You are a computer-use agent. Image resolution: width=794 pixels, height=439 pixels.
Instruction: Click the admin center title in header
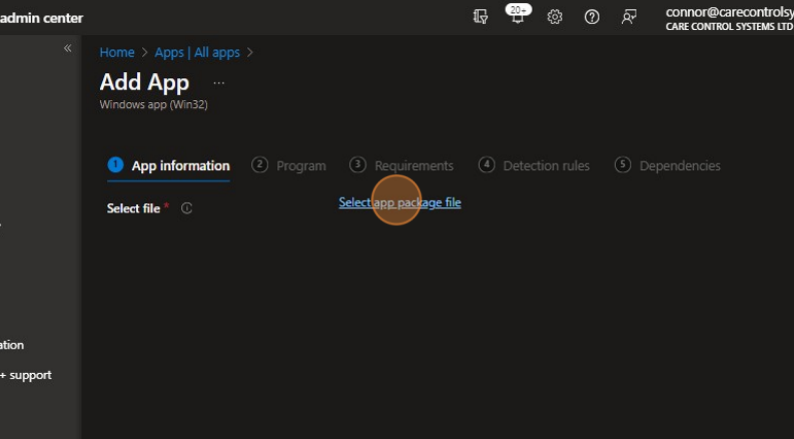(x=42, y=18)
